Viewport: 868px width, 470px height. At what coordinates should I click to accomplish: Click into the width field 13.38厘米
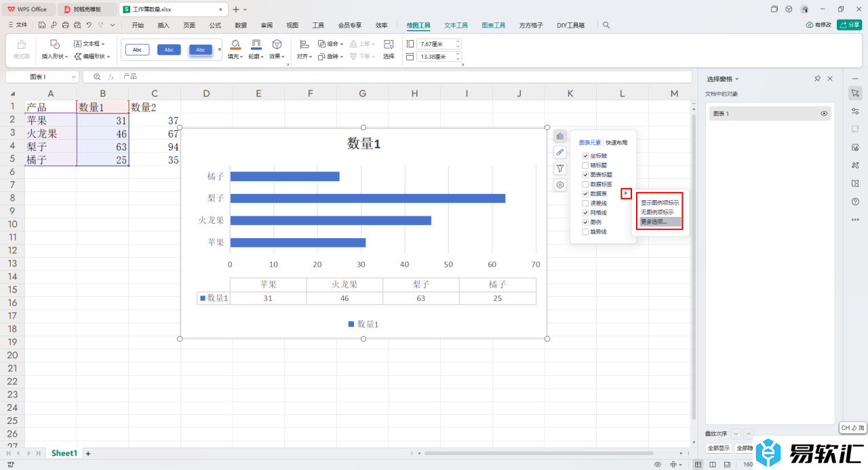[x=435, y=56]
